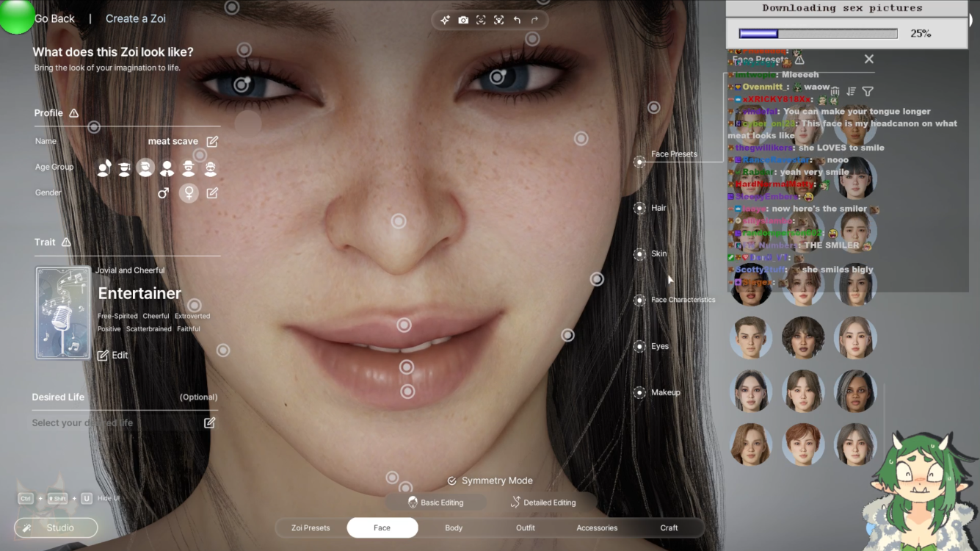Click Edit under Entertainer trait

113,355
